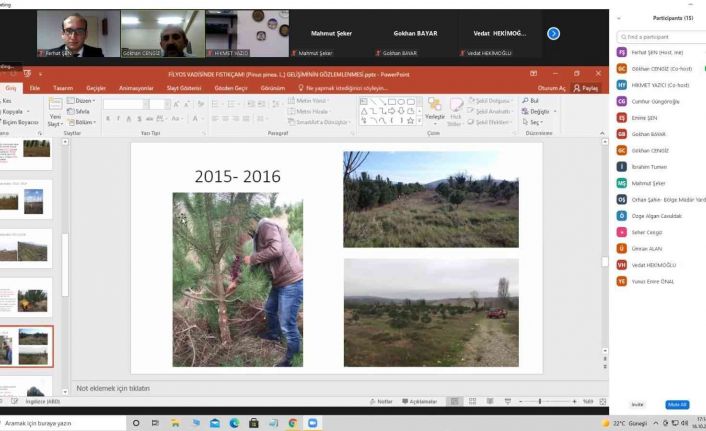Open the Yerleştir arrange tool

coord(435,109)
